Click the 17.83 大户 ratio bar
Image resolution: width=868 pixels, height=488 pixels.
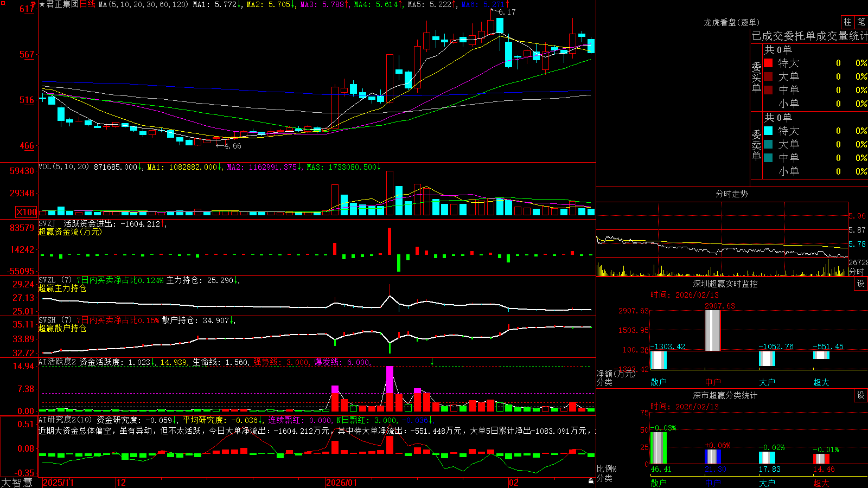[767, 458]
